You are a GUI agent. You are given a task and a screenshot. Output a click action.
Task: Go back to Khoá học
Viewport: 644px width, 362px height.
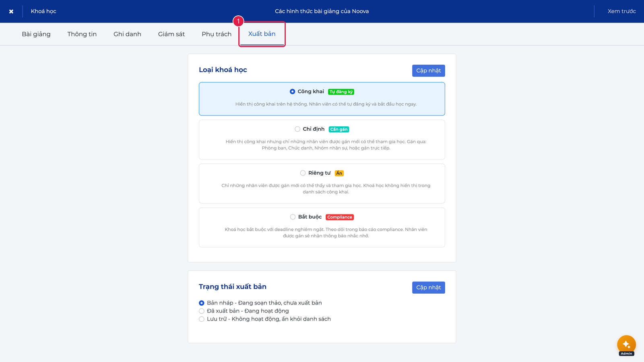point(43,11)
